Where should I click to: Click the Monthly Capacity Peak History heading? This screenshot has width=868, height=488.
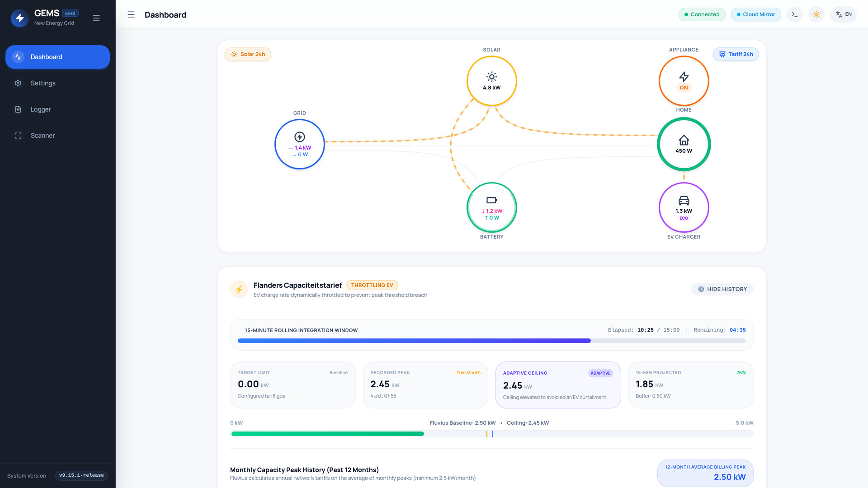304,470
